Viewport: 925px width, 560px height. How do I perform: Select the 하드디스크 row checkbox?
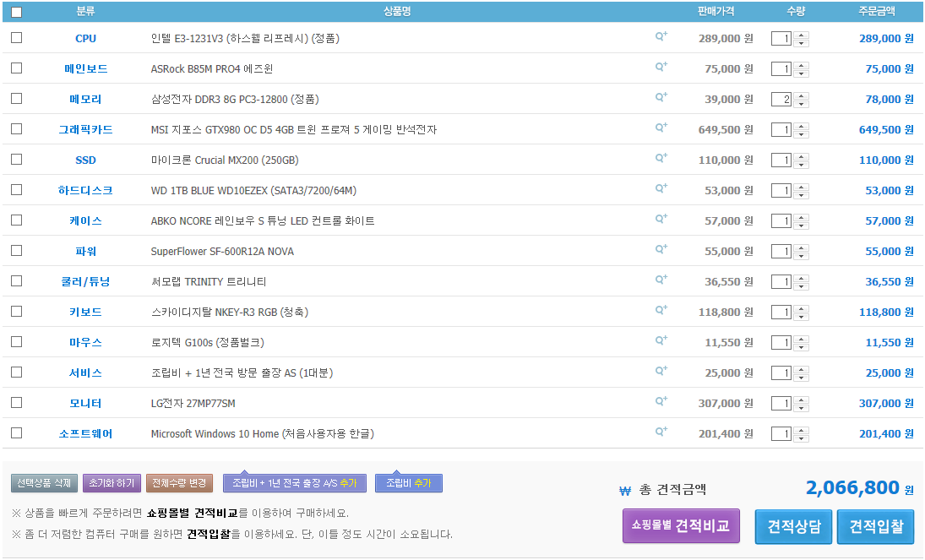(17, 189)
